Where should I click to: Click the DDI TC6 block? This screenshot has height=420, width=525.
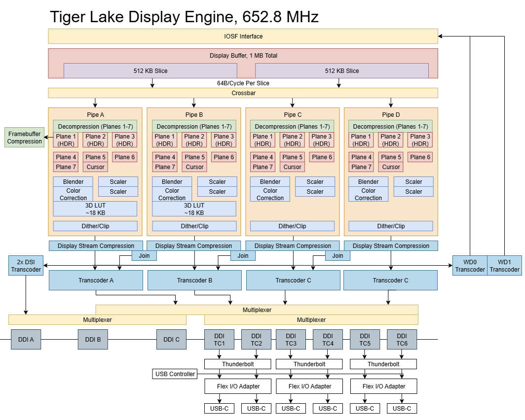pos(402,340)
